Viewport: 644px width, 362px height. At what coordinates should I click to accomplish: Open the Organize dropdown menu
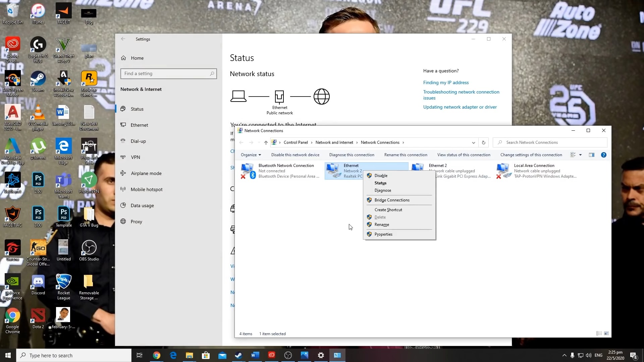click(x=251, y=155)
